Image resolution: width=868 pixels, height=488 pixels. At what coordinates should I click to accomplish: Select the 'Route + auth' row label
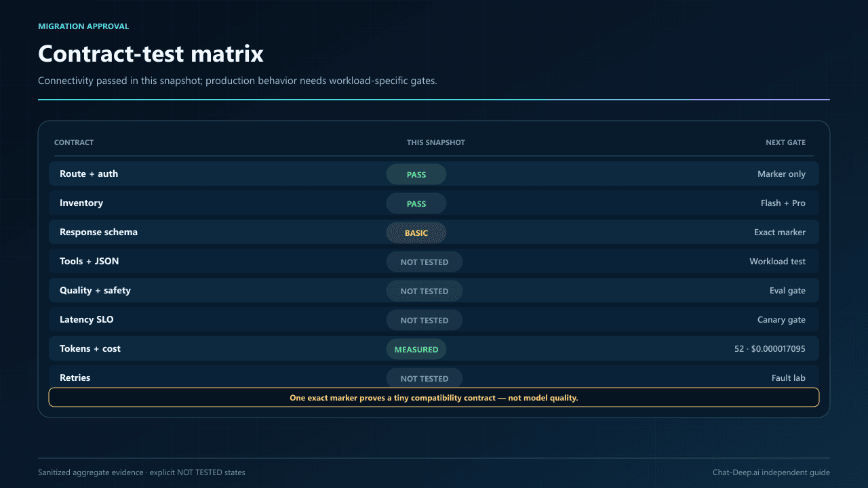pos(89,174)
